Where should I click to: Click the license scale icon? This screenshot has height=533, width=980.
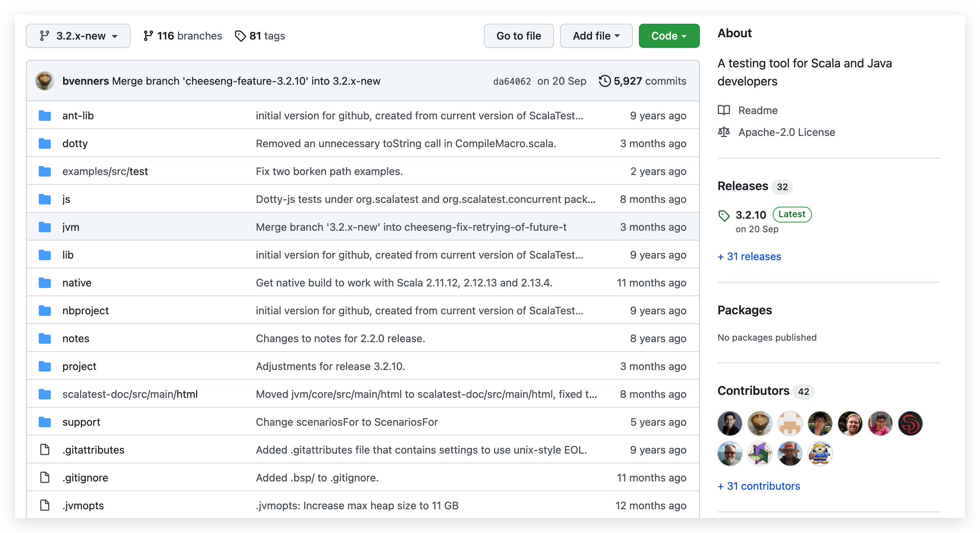coord(724,132)
